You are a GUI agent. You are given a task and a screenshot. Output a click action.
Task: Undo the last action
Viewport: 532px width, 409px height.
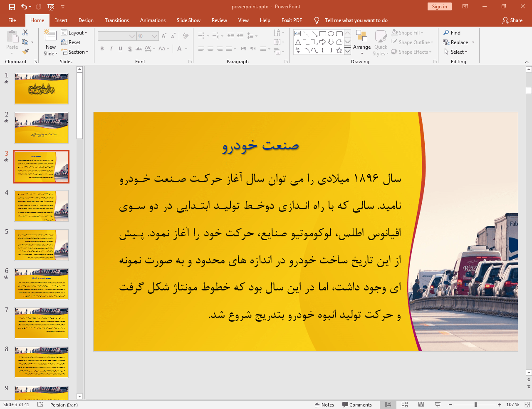point(24,7)
